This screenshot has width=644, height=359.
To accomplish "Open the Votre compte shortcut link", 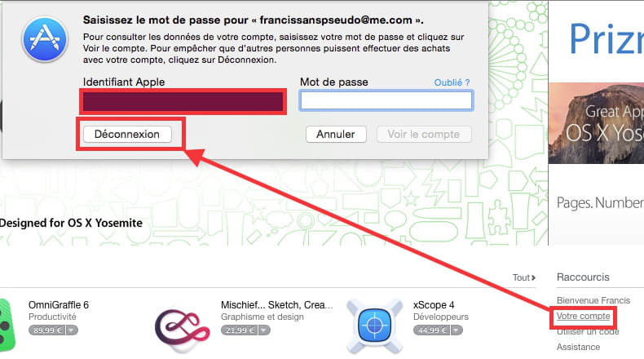I will [x=583, y=317].
